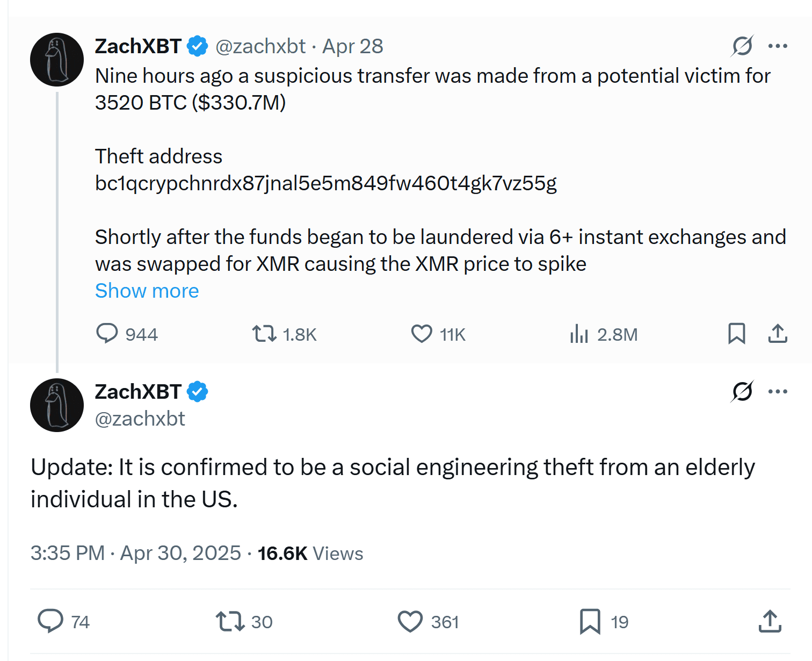Screen dimensions: 812x661
Task: Open the reply icon showing 74 replies
Action: (x=50, y=621)
